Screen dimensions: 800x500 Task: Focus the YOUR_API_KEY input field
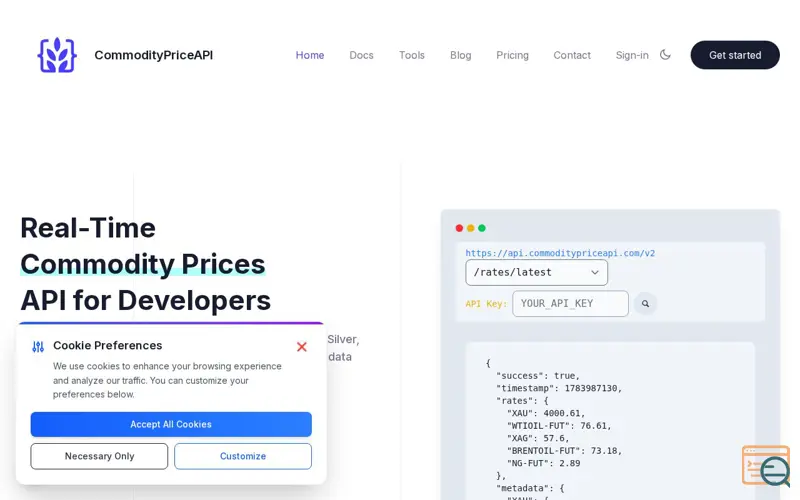pos(570,304)
